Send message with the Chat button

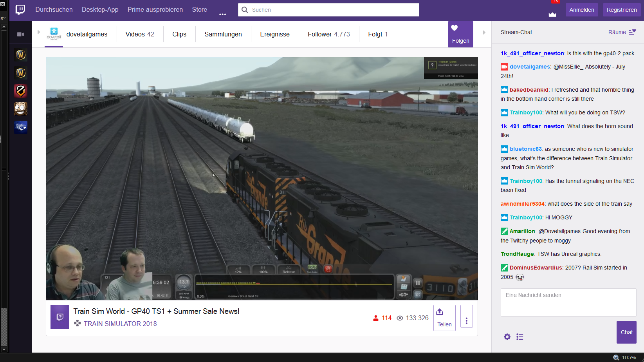626,332
